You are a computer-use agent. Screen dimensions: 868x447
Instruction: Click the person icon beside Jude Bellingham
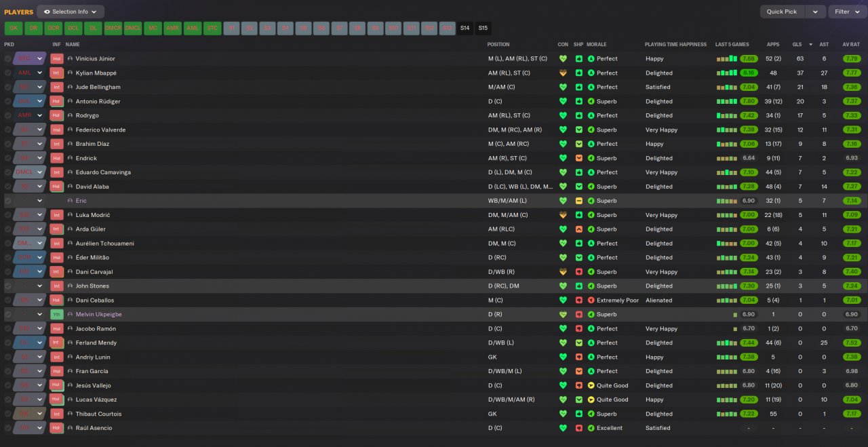pyautogui.click(x=70, y=88)
